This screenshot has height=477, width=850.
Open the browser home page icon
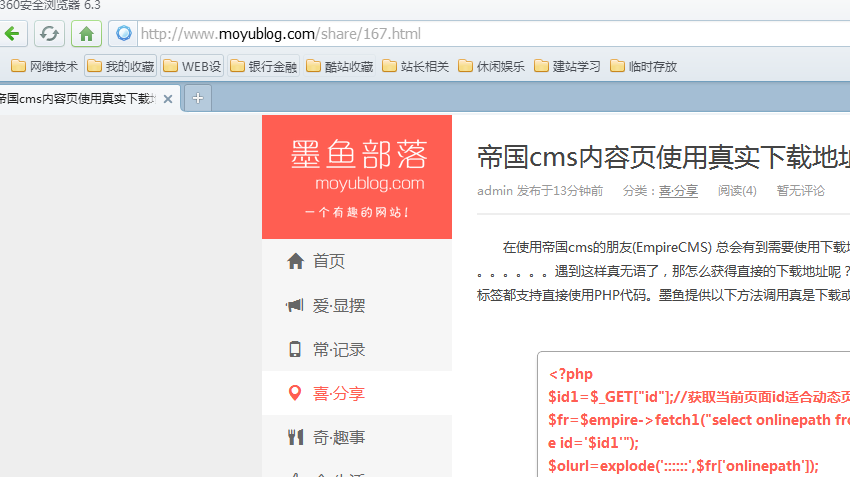click(86, 34)
